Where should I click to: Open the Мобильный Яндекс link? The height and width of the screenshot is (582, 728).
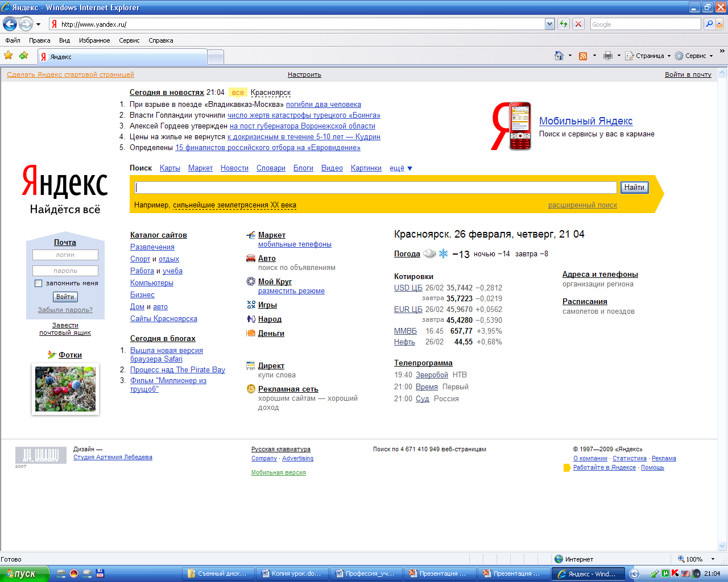pyautogui.click(x=586, y=121)
